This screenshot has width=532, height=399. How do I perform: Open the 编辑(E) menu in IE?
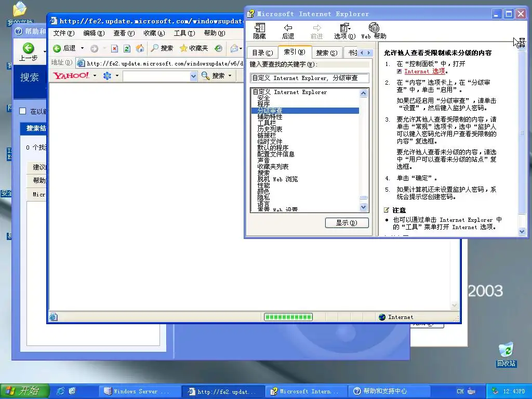click(94, 33)
